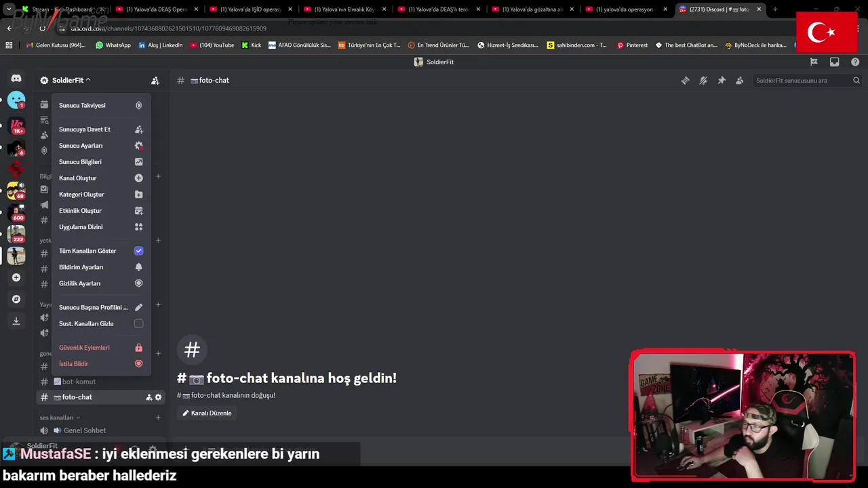Toggle the member list icon
Image resolution: width=868 pixels, height=488 pixels.
tap(740, 80)
